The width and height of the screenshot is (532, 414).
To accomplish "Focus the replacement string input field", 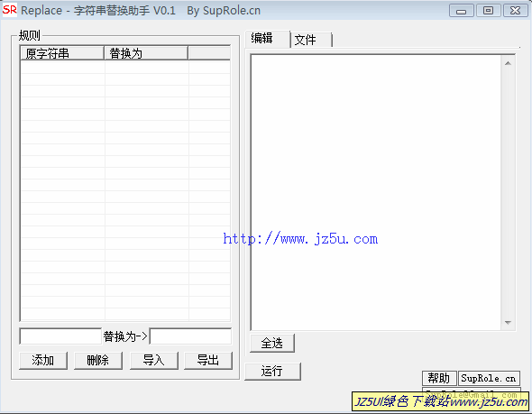I will [190, 336].
